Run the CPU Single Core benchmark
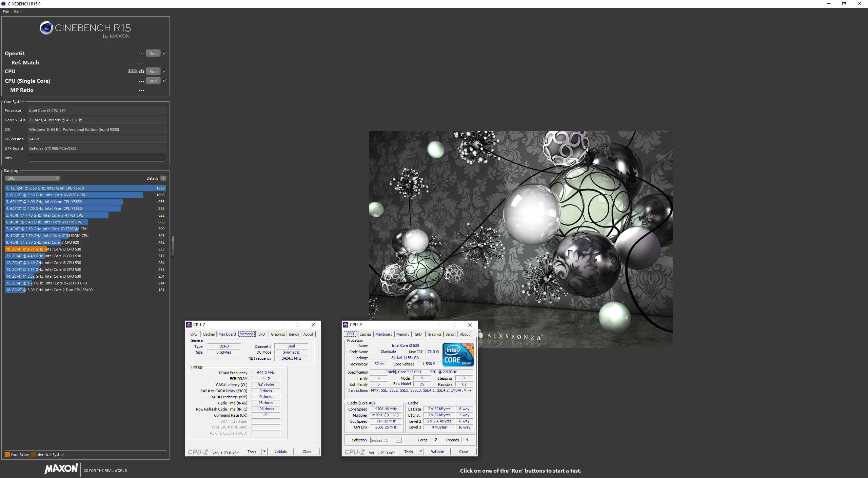 coord(153,81)
